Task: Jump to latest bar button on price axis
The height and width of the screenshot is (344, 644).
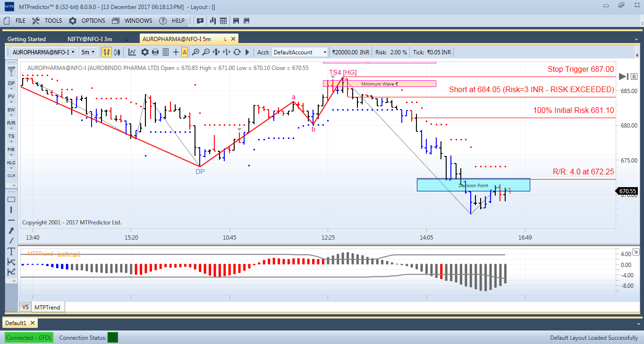Action: coord(624,77)
